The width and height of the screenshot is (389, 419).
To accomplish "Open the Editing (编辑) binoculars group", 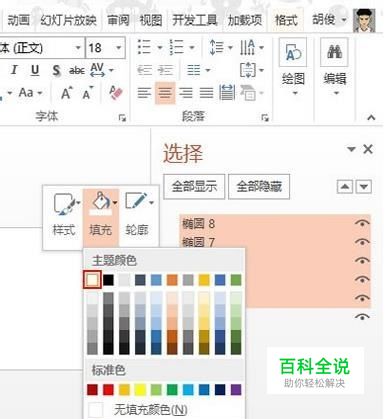I will (335, 68).
